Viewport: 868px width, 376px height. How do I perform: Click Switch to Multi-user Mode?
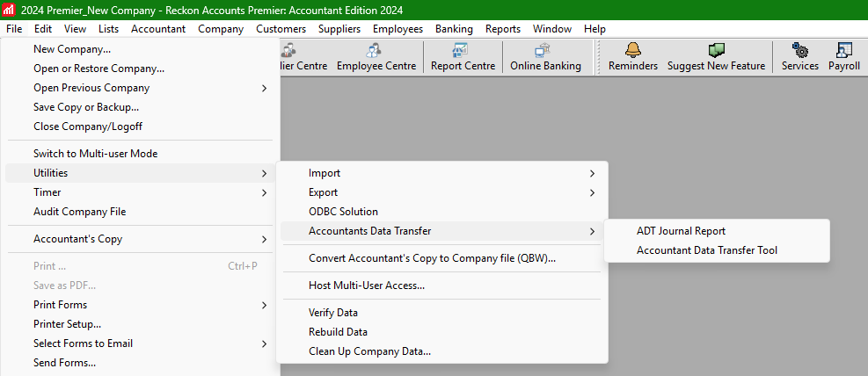95,154
